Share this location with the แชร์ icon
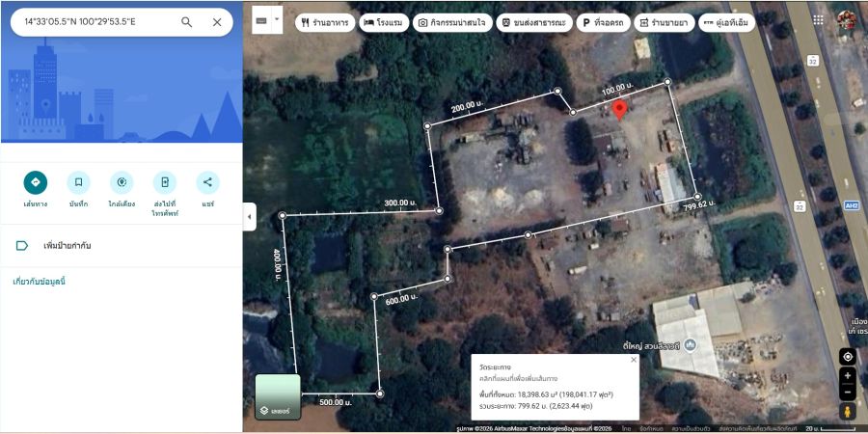Image resolution: width=868 pixels, height=434 pixels. tap(207, 182)
